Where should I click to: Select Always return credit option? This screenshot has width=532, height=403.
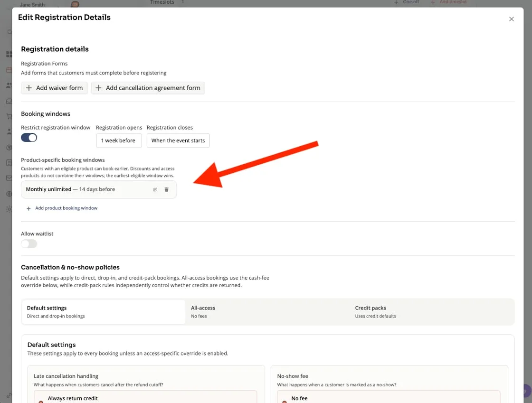pos(145,397)
